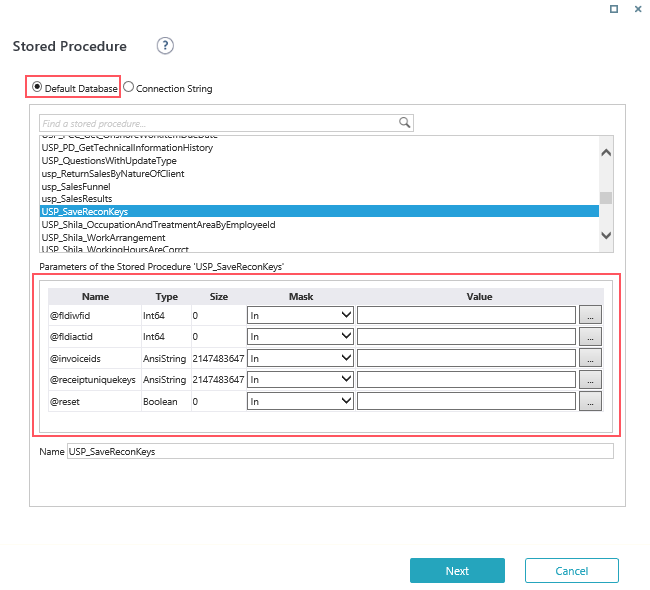Open the Mask dropdown for @invoiceids
The image size is (650, 590).
coord(300,358)
